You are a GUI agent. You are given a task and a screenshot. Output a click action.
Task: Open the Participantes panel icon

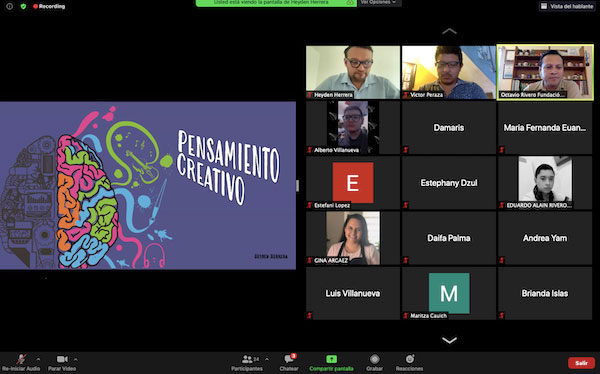(x=247, y=359)
